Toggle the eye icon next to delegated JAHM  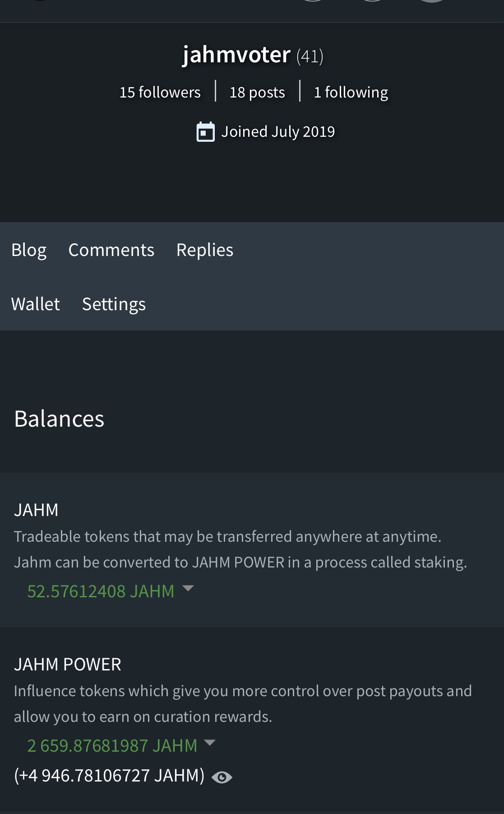click(x=222, y=777)
